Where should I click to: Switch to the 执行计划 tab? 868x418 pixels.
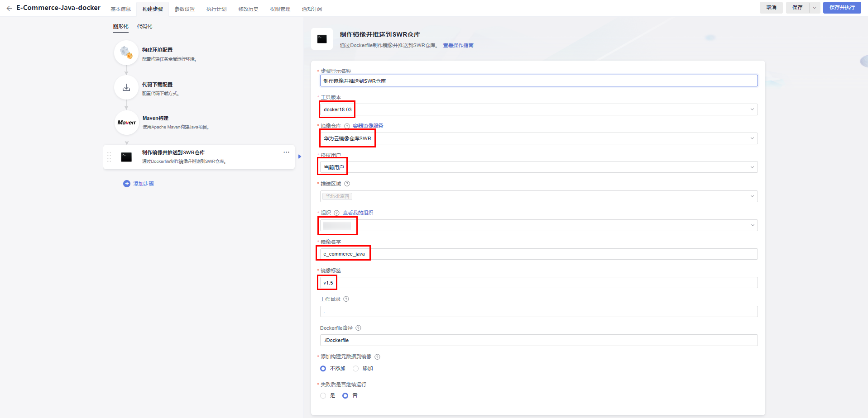pyautogui.click(x=216, y=9)
